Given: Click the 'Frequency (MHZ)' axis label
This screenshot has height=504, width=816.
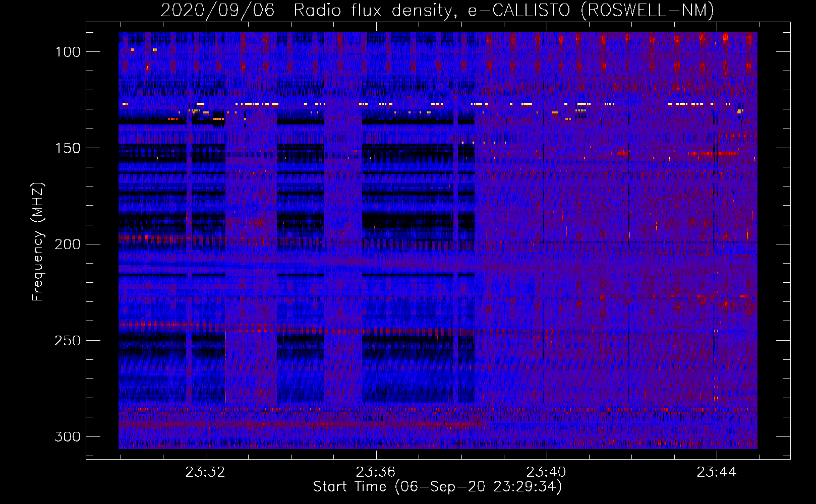Looking at the screenshot, I should (x=37, y=241).
